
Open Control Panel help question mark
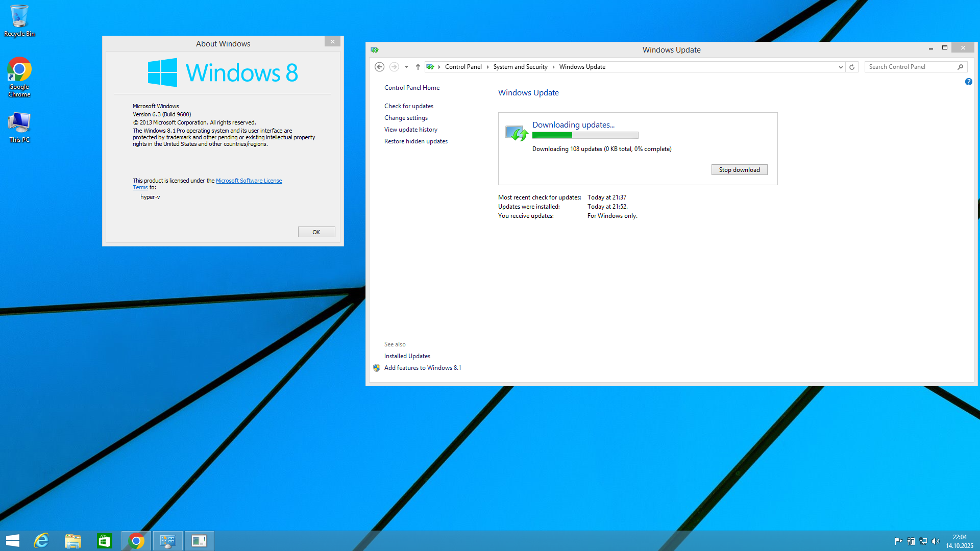(x=969, y=82)
